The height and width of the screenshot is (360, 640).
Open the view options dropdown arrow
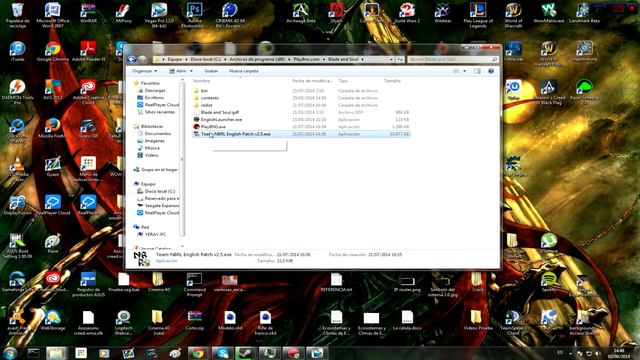click(464, 71)
